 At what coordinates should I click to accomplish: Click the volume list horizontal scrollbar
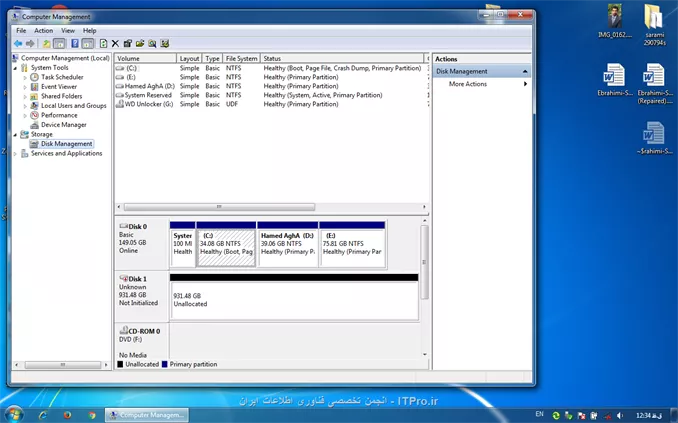point(219,207)
